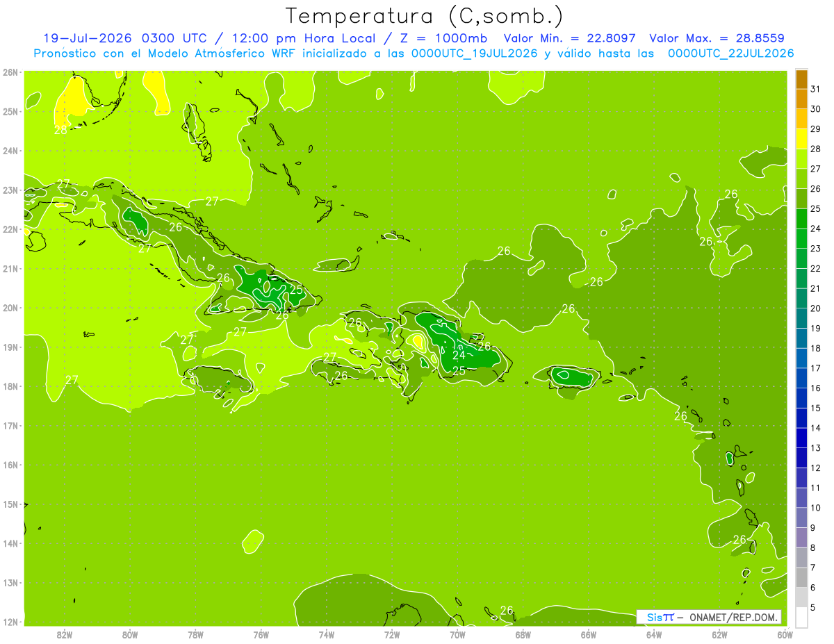Click the 68W longitude axis label

[523, 634]
